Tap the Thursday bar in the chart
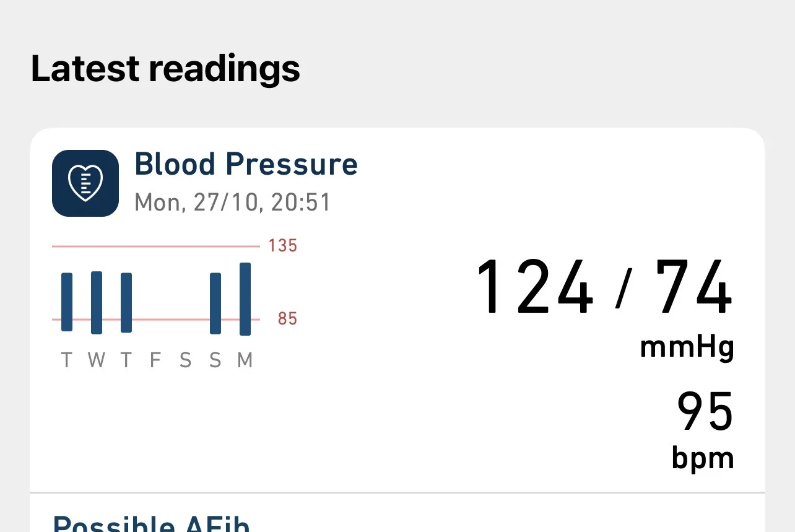Image resolution: width=795 pixels, height=532 pixels. [126, 302]
